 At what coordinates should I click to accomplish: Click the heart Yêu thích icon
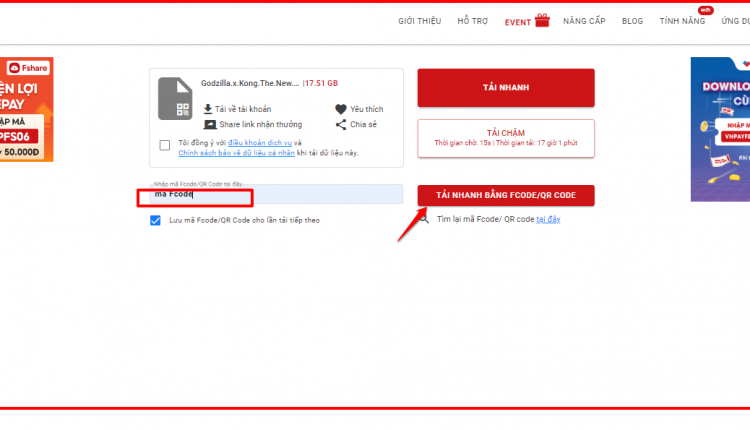tap(341, 109)
